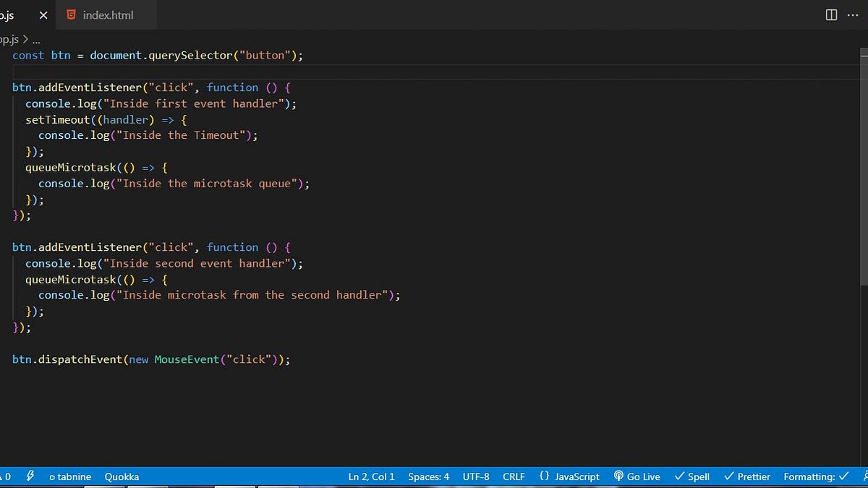Toggle the Spell checker in status bar

coord(692,476)
